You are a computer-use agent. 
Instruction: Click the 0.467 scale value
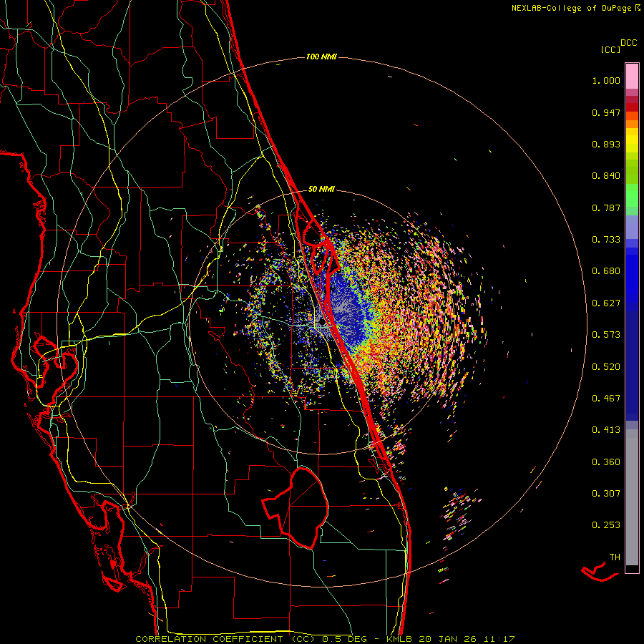[x=606, y=399]
